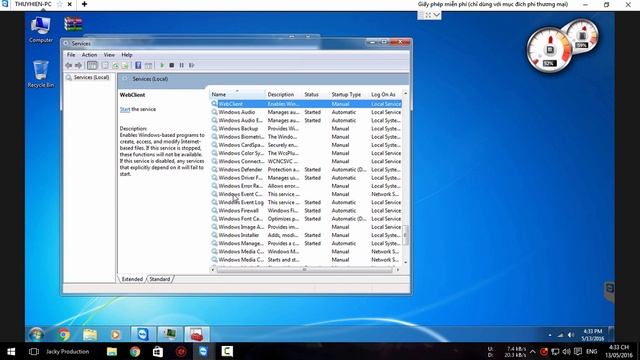Select the Windows Image A... service row
Image resolution: width=640 pixels, height=360 pixels.
[x=306, y=227]
